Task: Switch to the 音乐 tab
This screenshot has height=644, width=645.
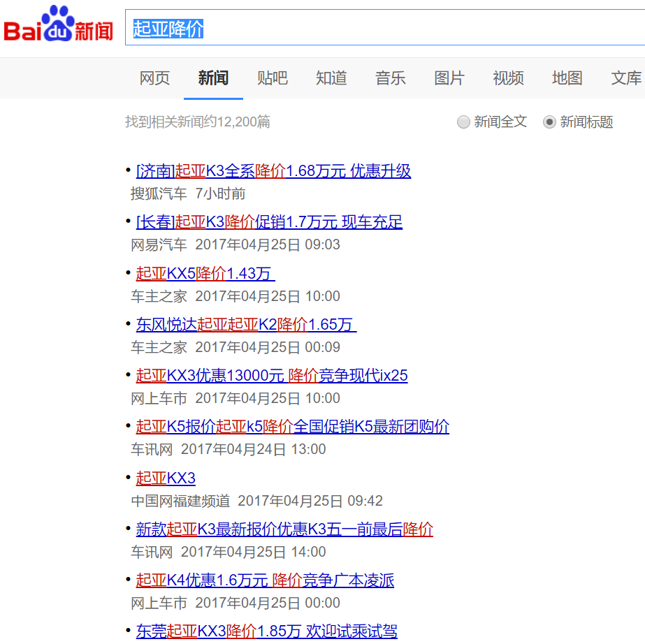Action: pyautogui.click(x=390, y=78)
